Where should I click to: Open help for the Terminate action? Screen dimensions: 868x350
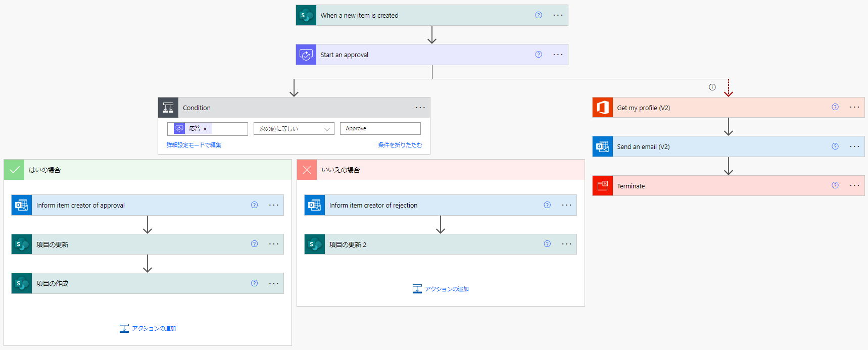pos(835,185)
